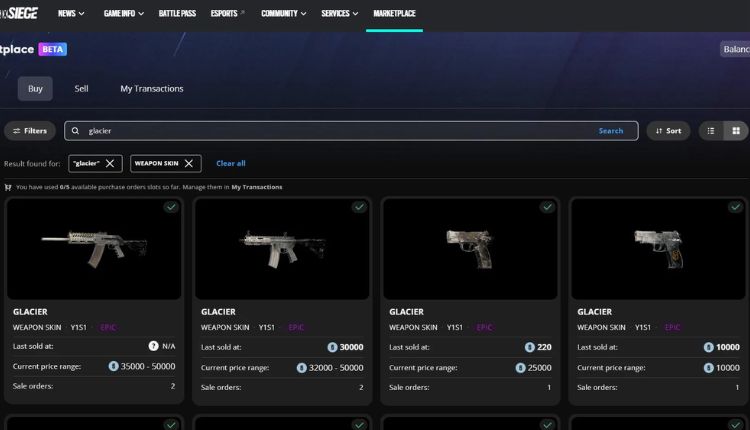Click the BETA badge
Screen dimensions: 750x430
53,49
